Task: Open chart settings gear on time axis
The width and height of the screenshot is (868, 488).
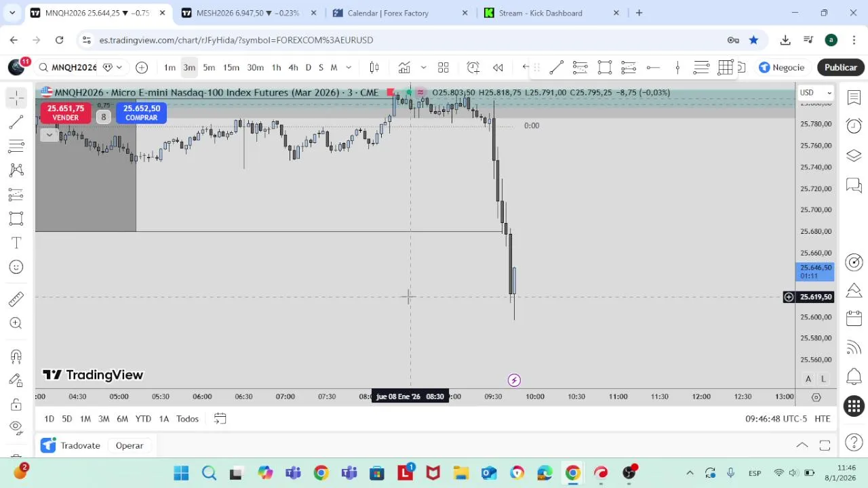Action: click(x=816, y=396)
